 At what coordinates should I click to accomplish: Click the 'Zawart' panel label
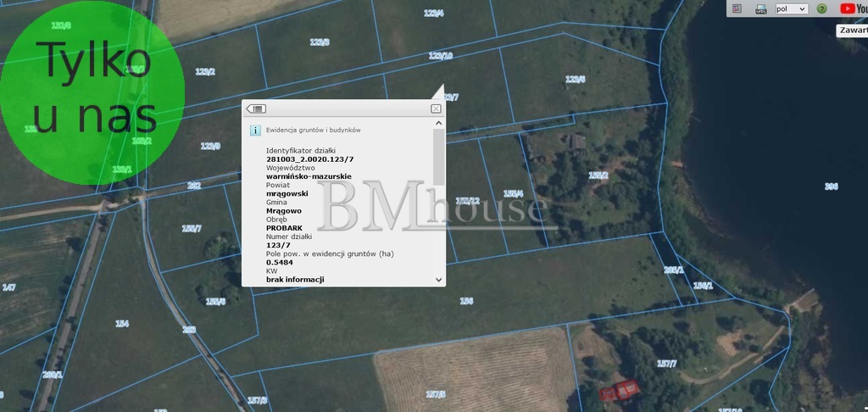(851, 31)
